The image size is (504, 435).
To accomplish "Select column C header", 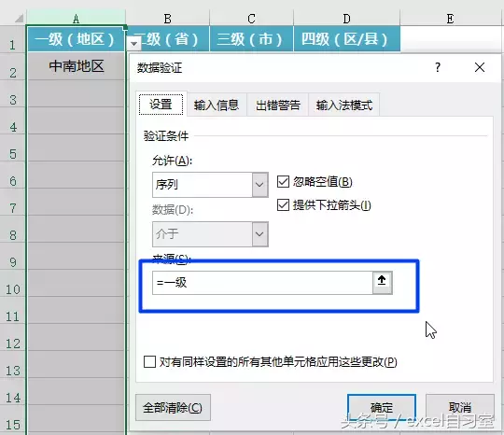I will click(x=251, y=19).
